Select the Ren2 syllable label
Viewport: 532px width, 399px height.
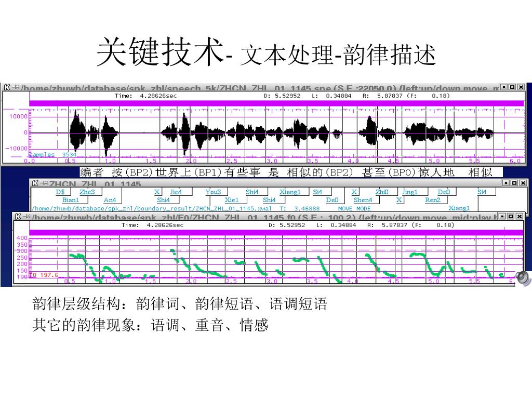pos(433,200)
